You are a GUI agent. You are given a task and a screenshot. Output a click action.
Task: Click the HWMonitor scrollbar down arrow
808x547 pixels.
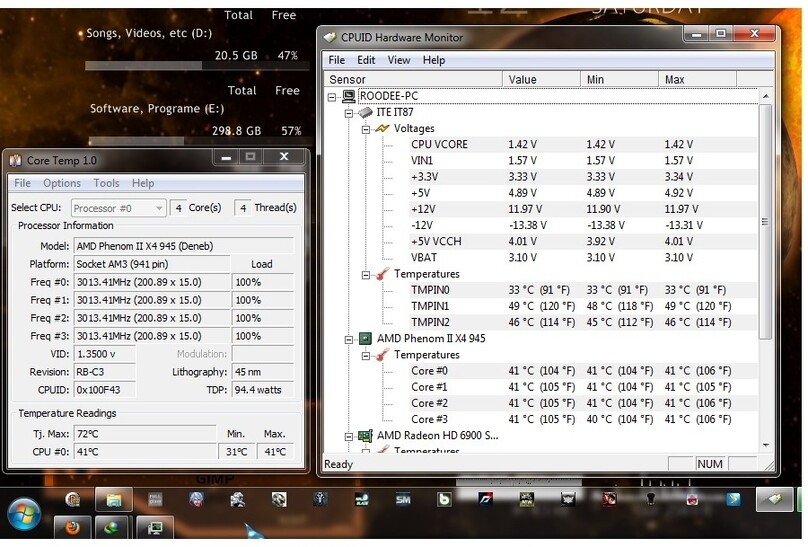[765, 445]
